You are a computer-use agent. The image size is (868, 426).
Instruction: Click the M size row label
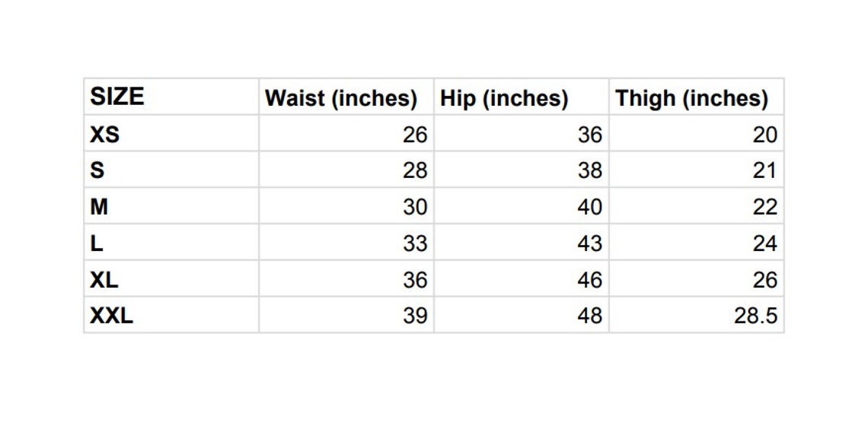click(99, 207)
